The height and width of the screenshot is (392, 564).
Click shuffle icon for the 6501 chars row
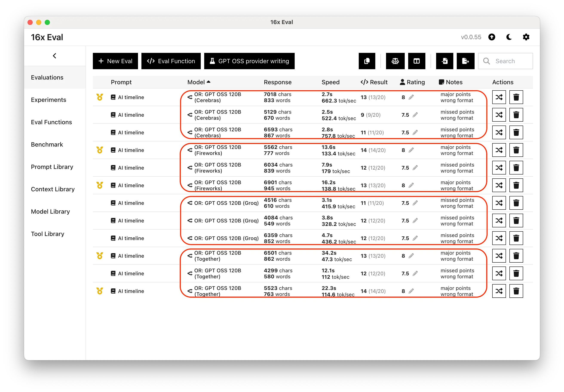pyautogui.click(x=499, y=256)
